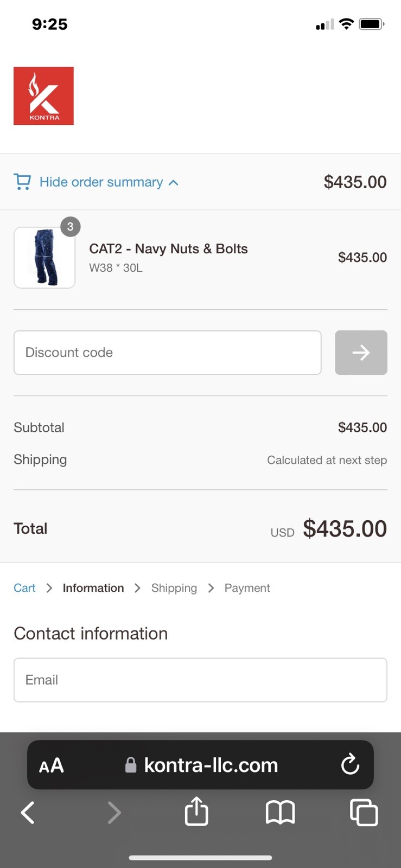Open the Share sheet icon
The image size is (401, 868).
click(x=196, y=812)
